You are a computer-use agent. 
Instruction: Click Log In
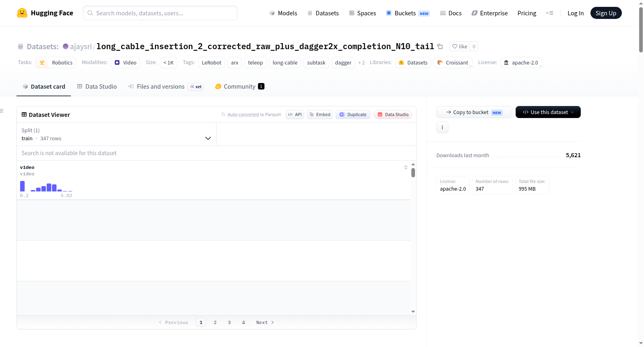pyautogui.click(x=576, y=13)
